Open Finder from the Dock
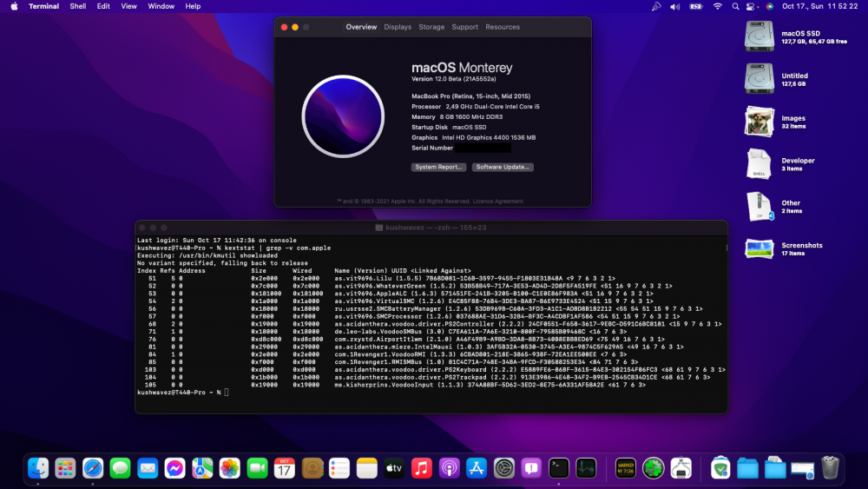Screen dimensions: 868x489 tap(38, 468)
